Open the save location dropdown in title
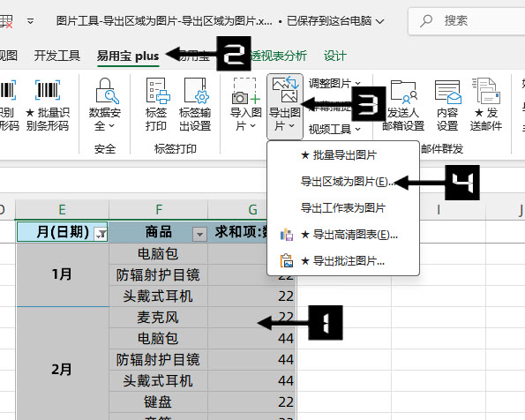 click(x=379, y=21)
